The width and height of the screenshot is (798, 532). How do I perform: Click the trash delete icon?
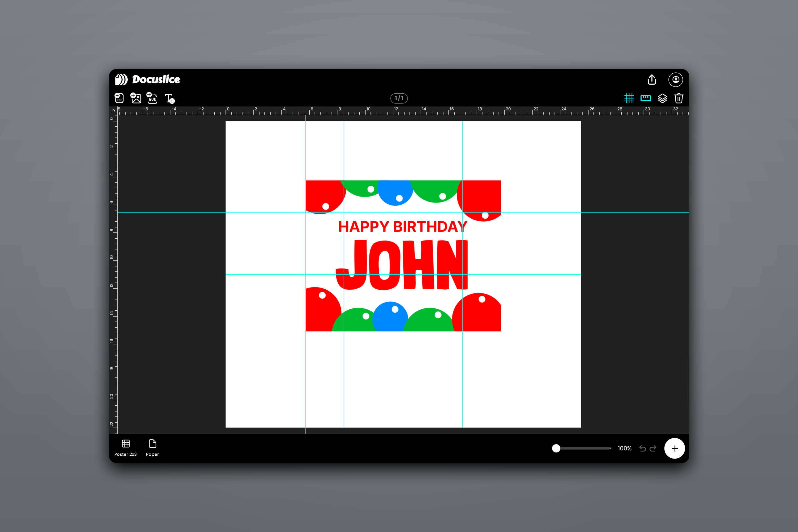pyautogui.click(x=679, y=98)
